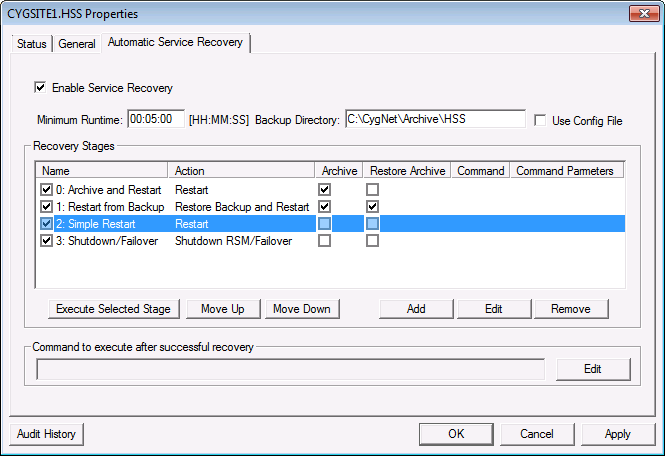Toggle the 2: Simple Restart stage checkbox
This screenshot has width=665, height=456.
tap(46, 224)
